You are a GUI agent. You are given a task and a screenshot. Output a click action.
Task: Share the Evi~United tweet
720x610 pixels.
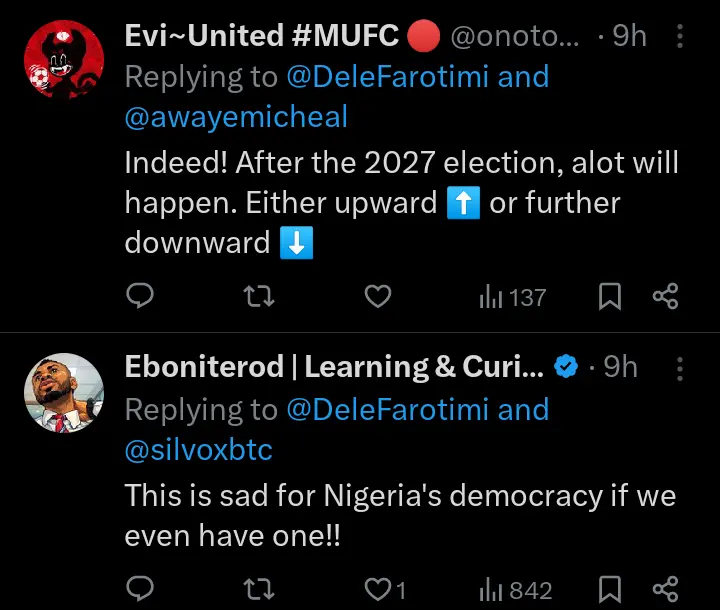pyautogui.click(x=666, y=296)
